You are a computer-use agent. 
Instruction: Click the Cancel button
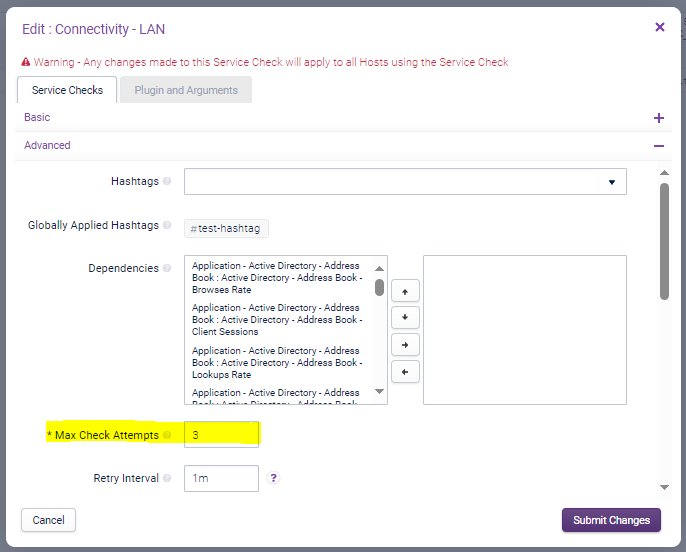click(x=48, y=520)
